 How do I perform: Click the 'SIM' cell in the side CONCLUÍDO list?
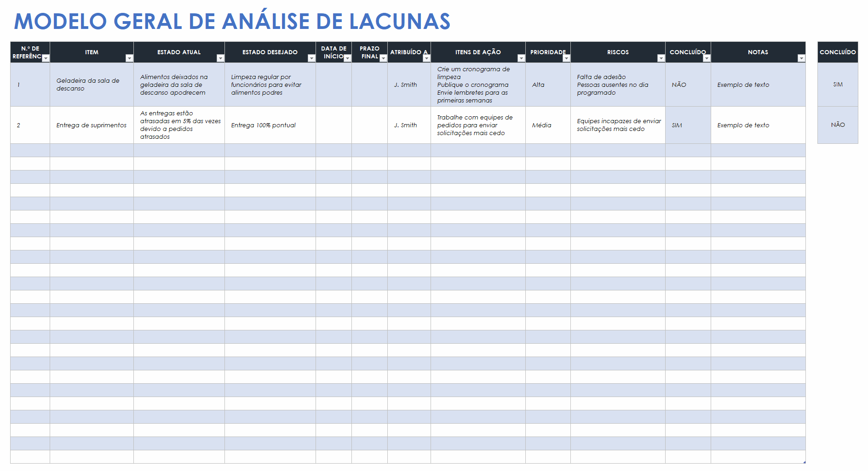point(838,85)
